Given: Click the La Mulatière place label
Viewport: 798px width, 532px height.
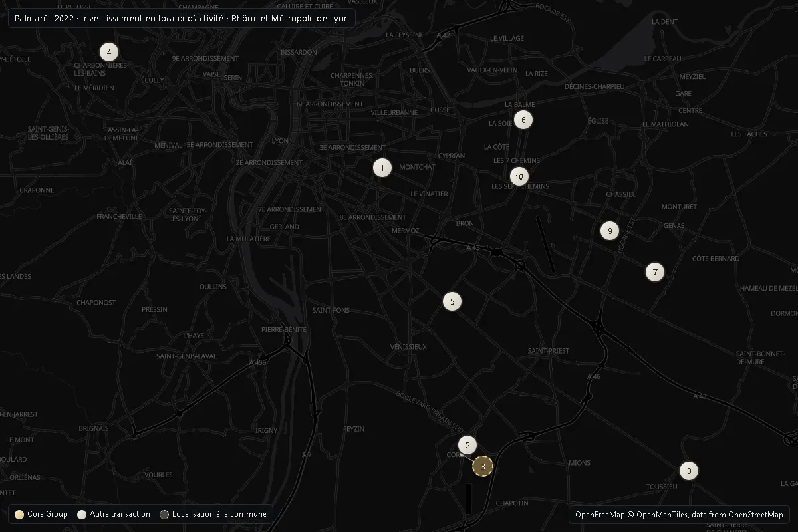Looking at the screenshot, I should 248,239.
